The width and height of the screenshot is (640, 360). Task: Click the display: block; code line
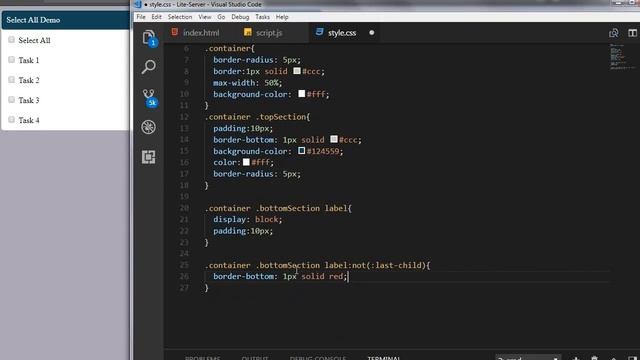[248, 220]
